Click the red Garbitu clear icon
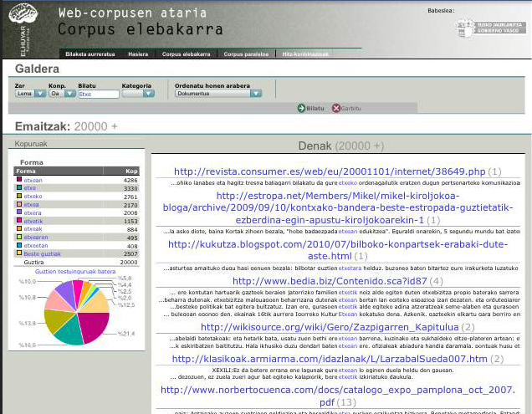The height and width of the screenshot is (414, 532). tap(336, 108)
